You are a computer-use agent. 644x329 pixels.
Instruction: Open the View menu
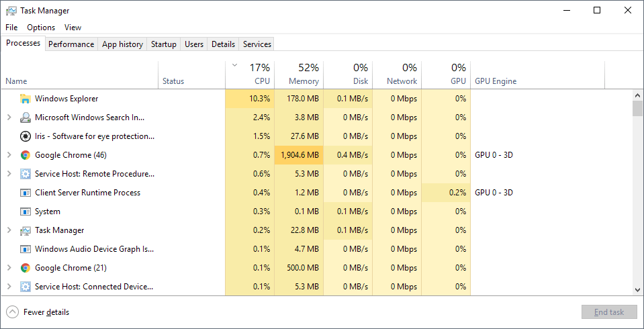click(73, 28)
